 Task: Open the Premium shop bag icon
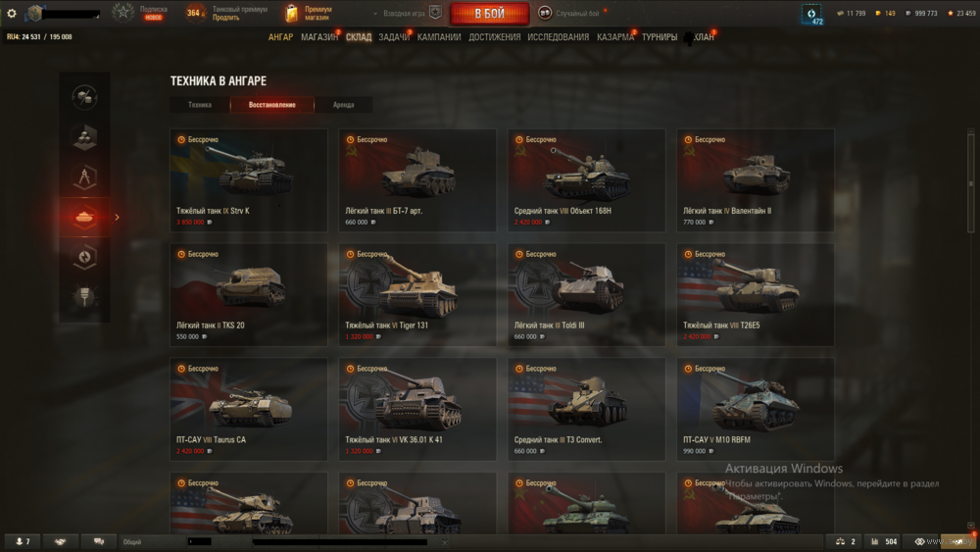(x=291, y=13)
